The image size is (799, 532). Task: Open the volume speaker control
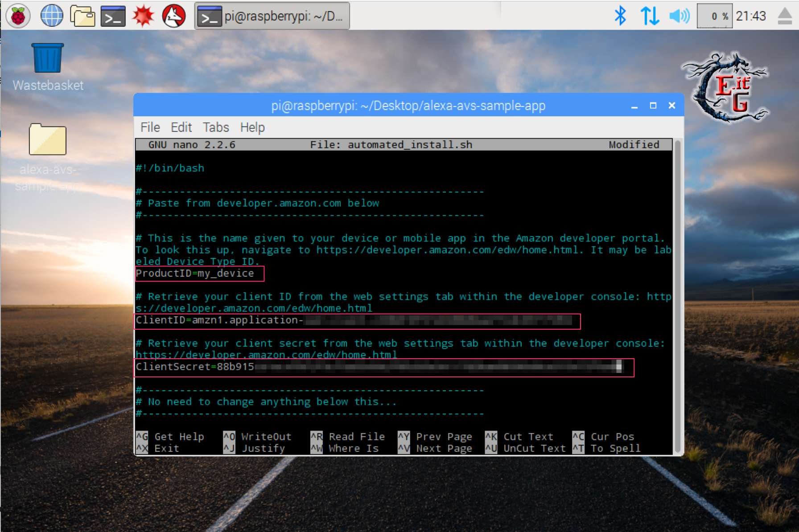point(679,16)
